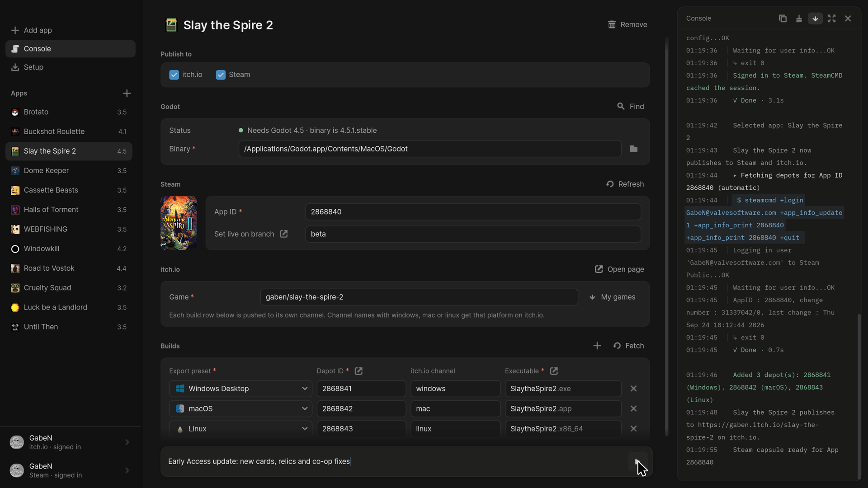Select Slay the Spire 2 in app list
The width and height of the screenshot is (868, 488).
(69, 151)
